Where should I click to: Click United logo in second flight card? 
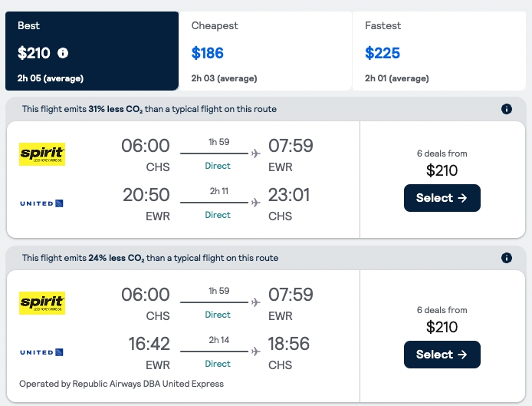[42, 352]
